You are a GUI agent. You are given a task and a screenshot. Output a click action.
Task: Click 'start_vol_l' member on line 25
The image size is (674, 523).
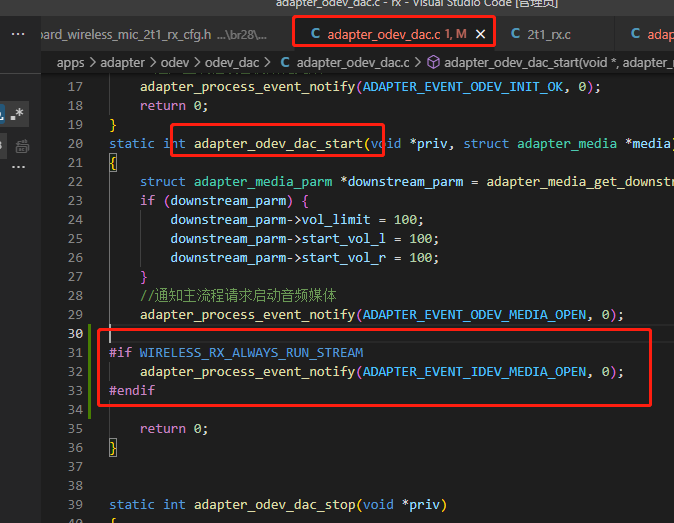click(x=343, y=239)
